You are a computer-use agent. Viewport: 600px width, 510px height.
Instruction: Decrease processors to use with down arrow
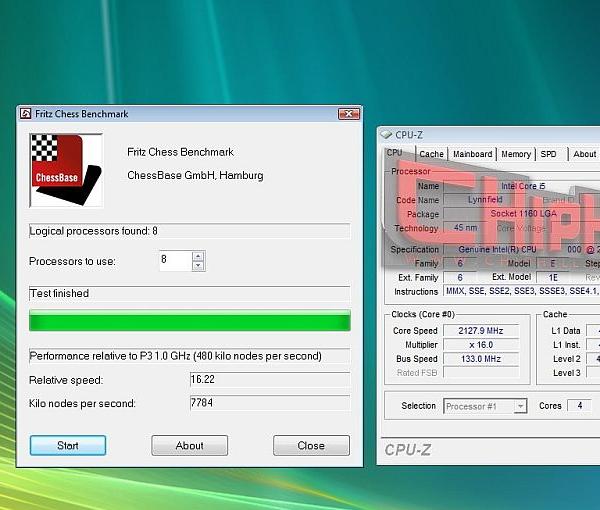click(x=198, y=266)
